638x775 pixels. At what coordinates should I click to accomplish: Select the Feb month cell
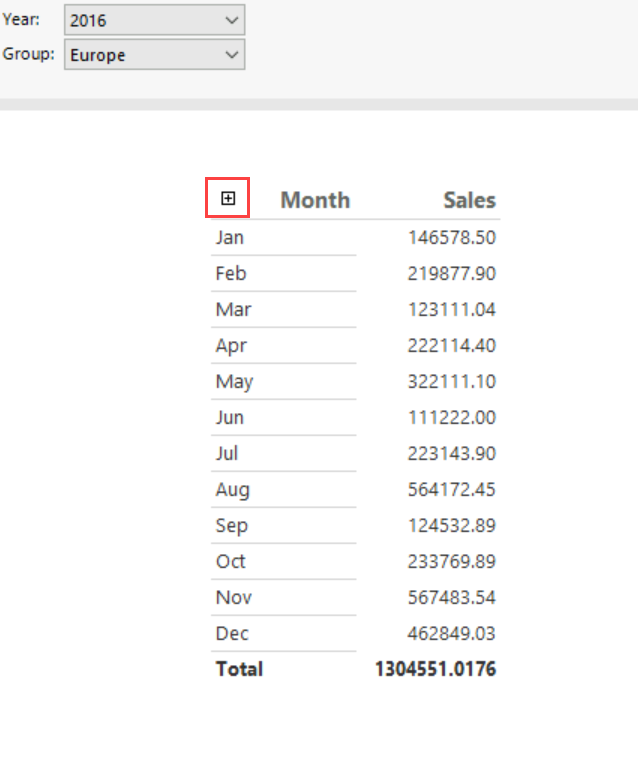(231, 274)
